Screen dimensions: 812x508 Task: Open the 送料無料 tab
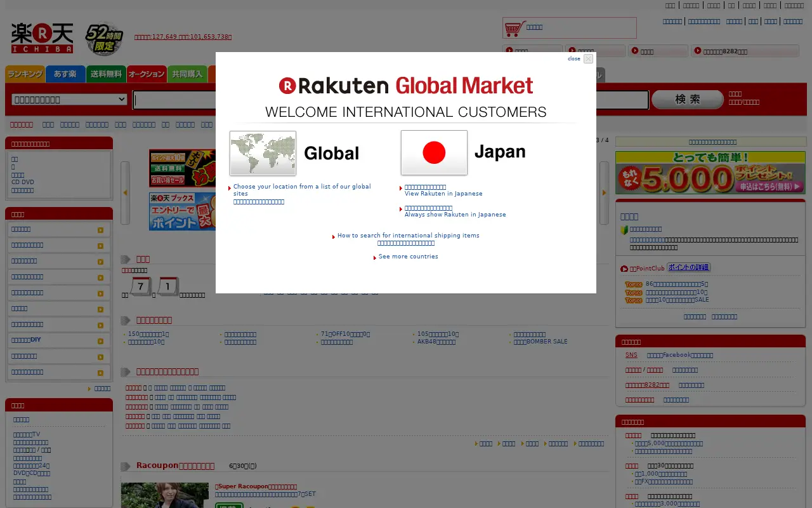pyautogui.click(x=106, y=74)
